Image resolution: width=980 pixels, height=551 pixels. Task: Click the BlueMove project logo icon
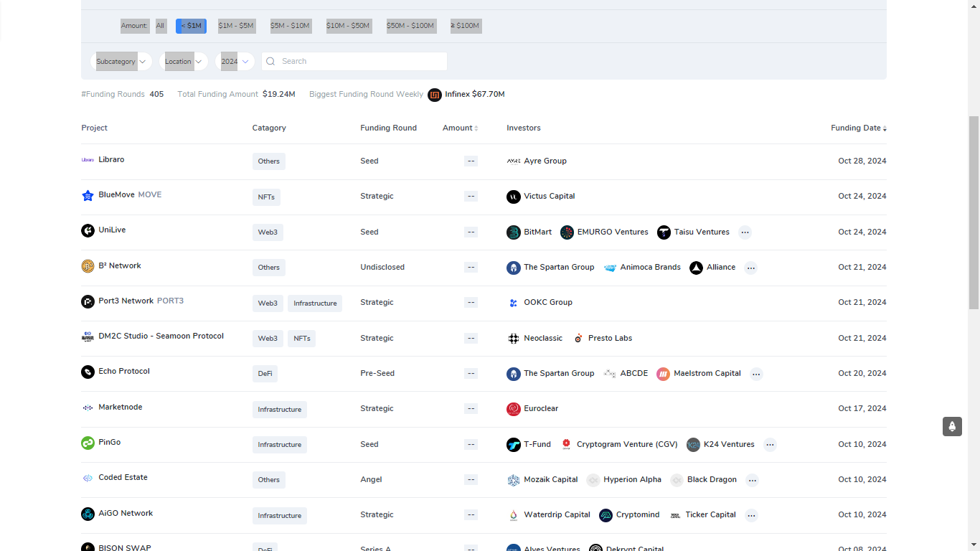(x=88, y=195)
